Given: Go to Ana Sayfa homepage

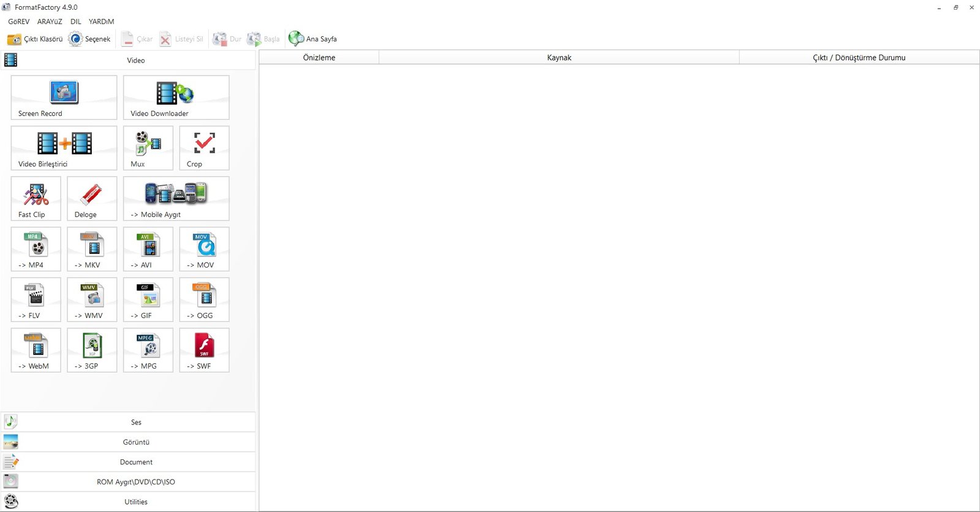Looking at the screenshot, I should tap(313, 39).
